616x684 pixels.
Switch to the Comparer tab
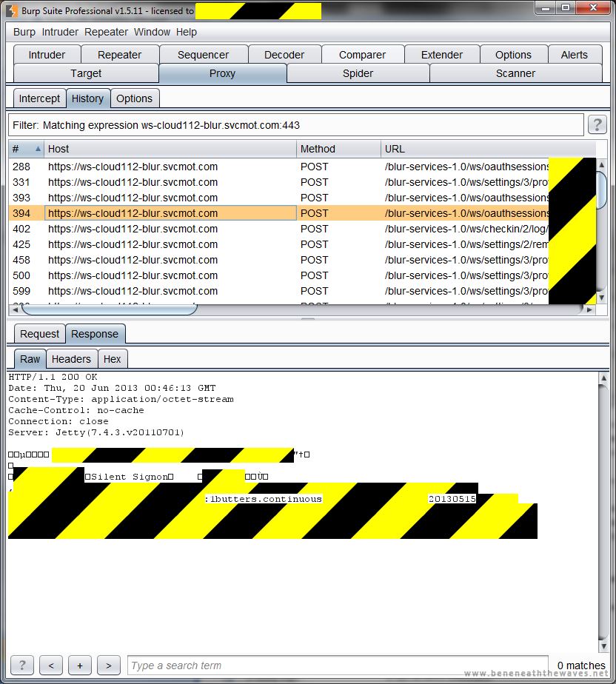(362, 55)
